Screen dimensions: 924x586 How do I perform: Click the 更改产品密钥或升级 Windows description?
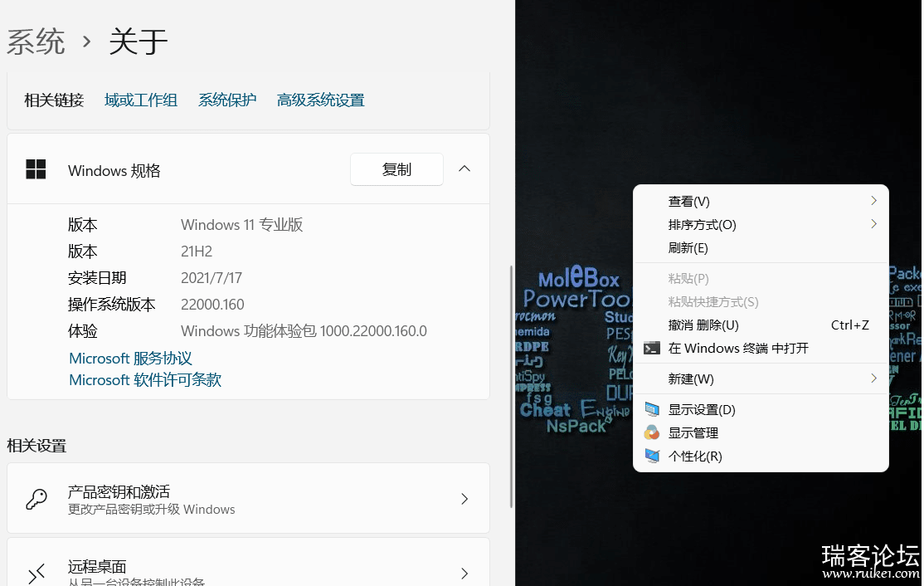pyautogui.click(x=151, y=510)
